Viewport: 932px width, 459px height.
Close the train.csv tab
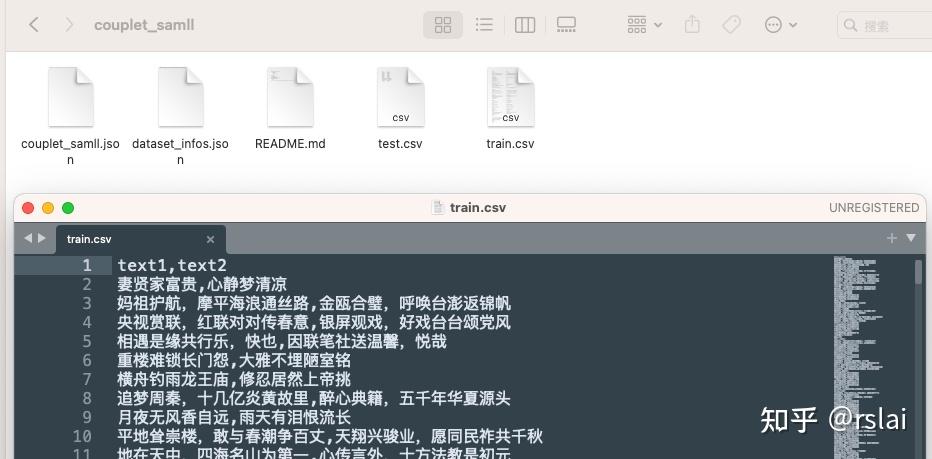[x=210, y=240]
